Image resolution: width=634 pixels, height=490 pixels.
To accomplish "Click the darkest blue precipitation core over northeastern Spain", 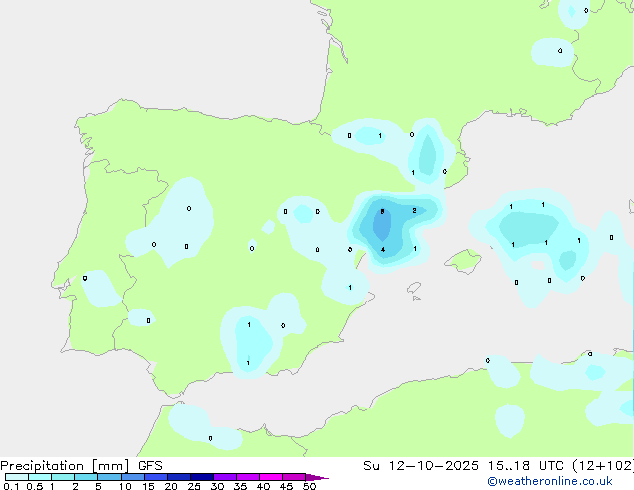I will (382, 224).
